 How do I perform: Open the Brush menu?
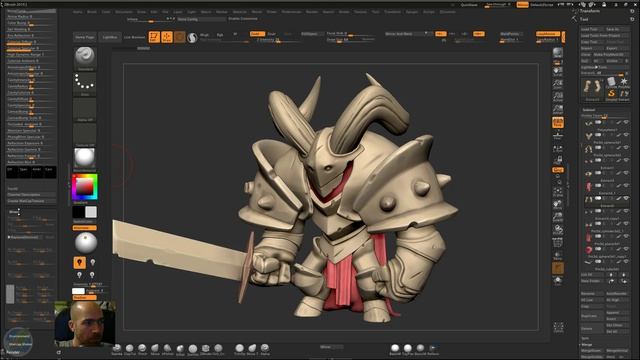coord(92,12)
